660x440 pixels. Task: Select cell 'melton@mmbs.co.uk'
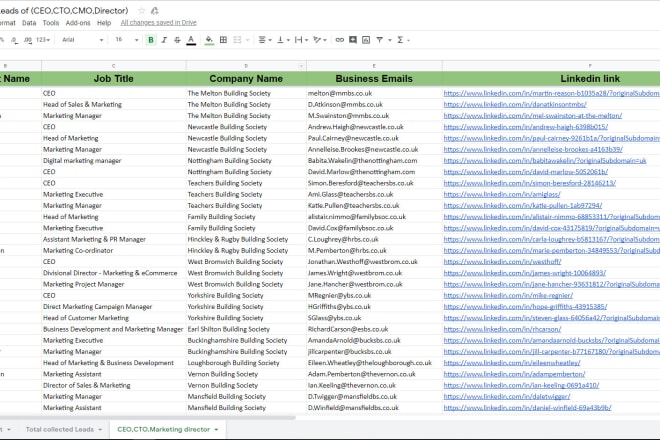coord(374,93)
